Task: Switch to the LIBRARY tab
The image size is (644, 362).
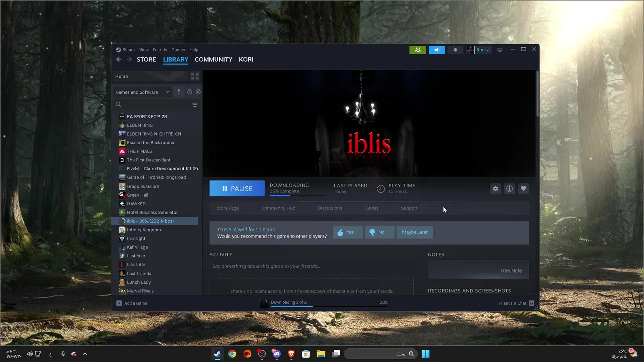Action: point(176,59)
